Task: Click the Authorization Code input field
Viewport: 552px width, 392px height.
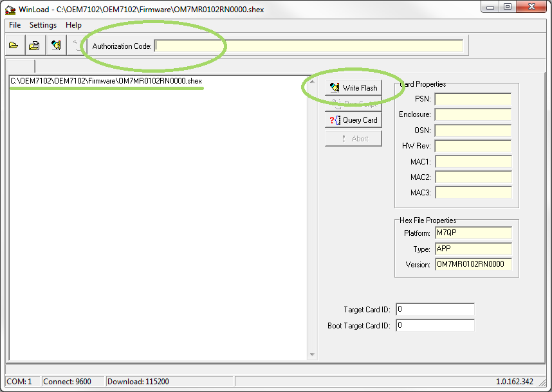Action: click(x=309, y=46)
